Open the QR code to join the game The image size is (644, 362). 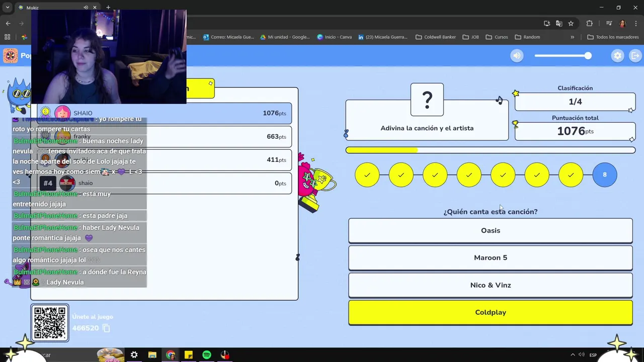pyautogui.click(x=50, y=323)
